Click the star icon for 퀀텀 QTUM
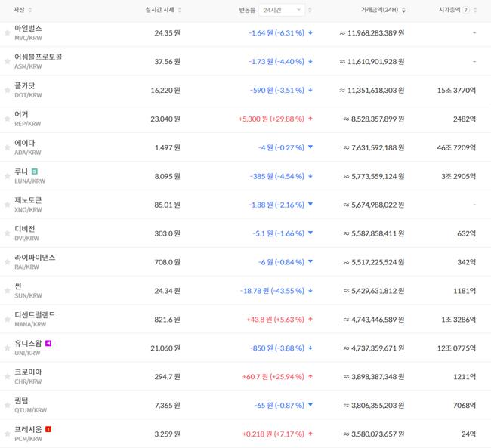 (8, 406)
